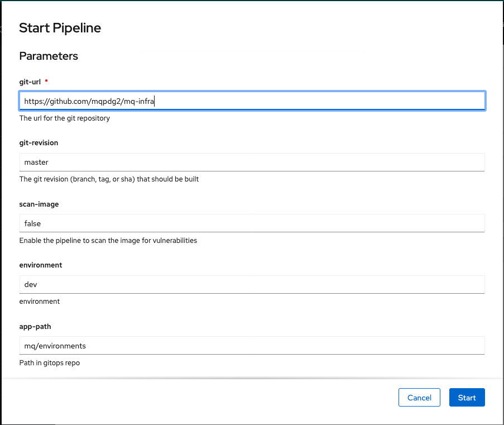Click the 'environment' helper text below dev field
Viewport: 504px width, 425px height.
click(x=40, y=302)
